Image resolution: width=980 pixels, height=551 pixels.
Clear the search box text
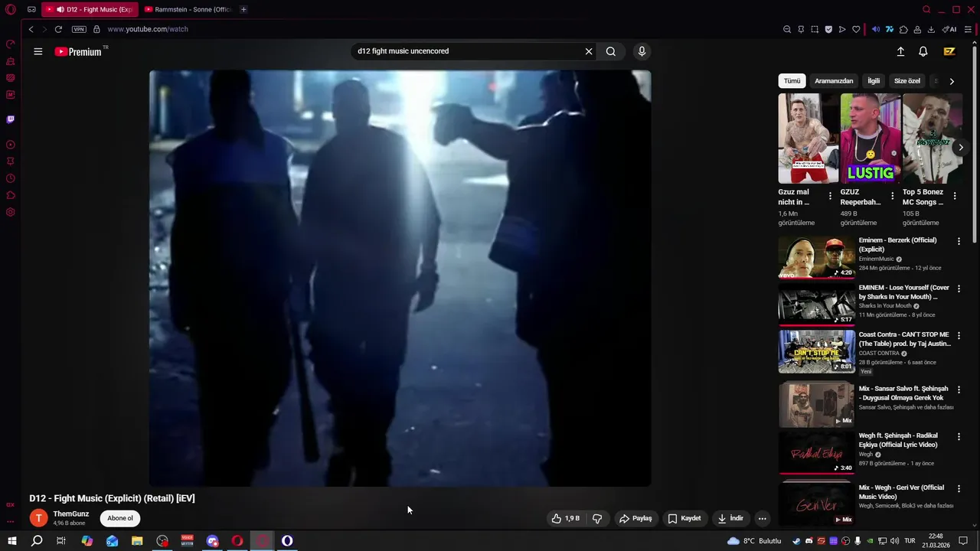589,51
